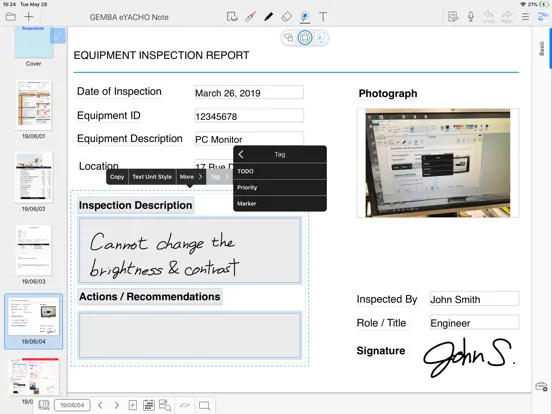
Task: Open the Basic side tab
Action: tap(542, 48)
